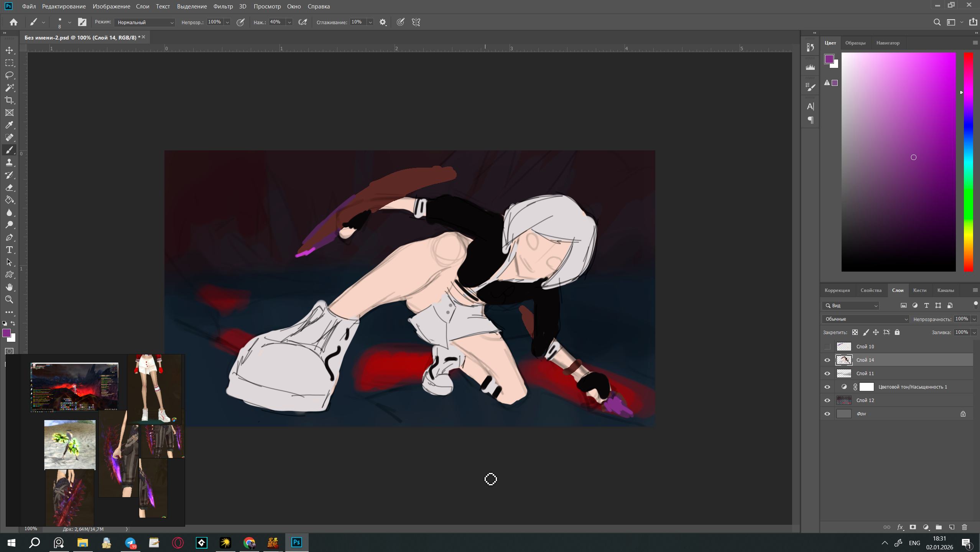Select the Magic Wand tool
This screenshot has width=980, height=552.
click(x=9, y=88)
